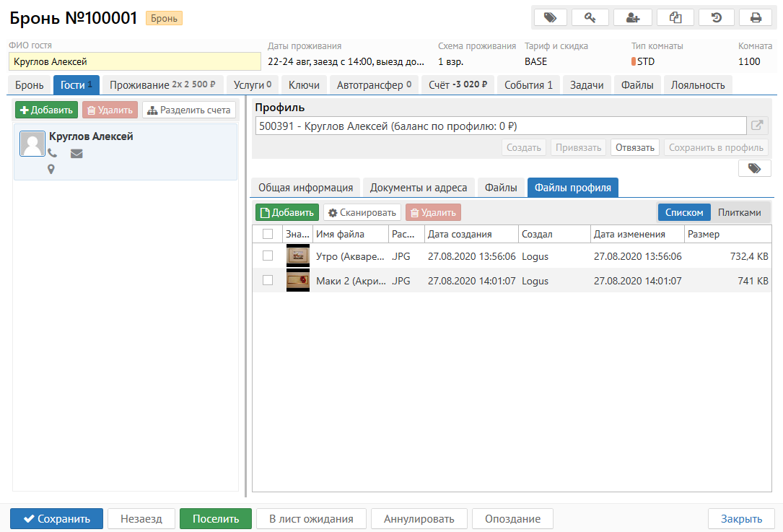783x532 pixels.
Task: Check the box for Утро file row
Action: pos(268,256)
